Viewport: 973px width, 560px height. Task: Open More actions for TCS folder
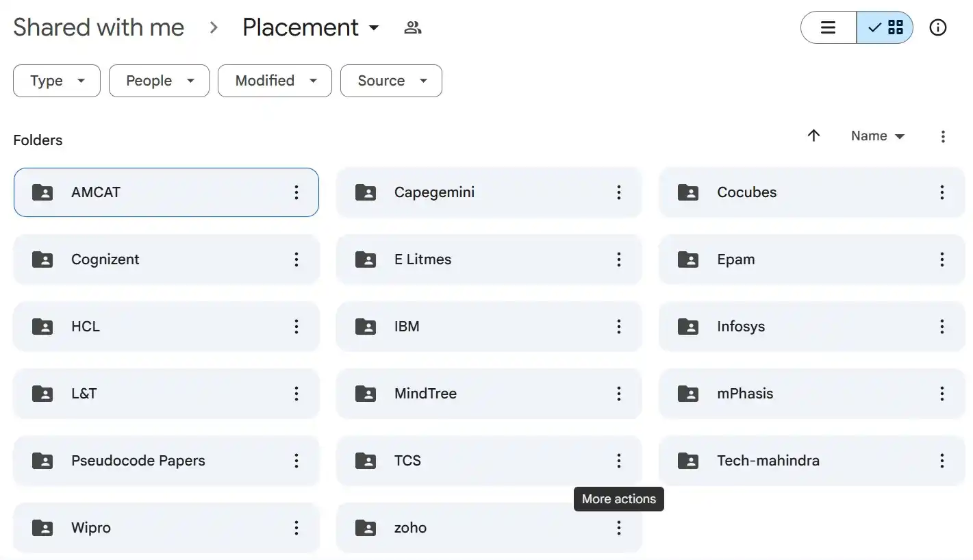[619, 461]
